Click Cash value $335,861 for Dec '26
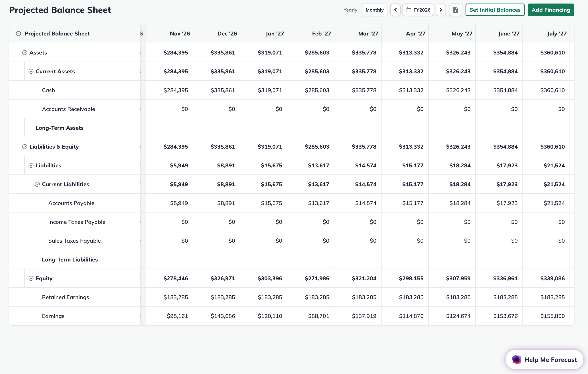 click(x=223, y=90)
